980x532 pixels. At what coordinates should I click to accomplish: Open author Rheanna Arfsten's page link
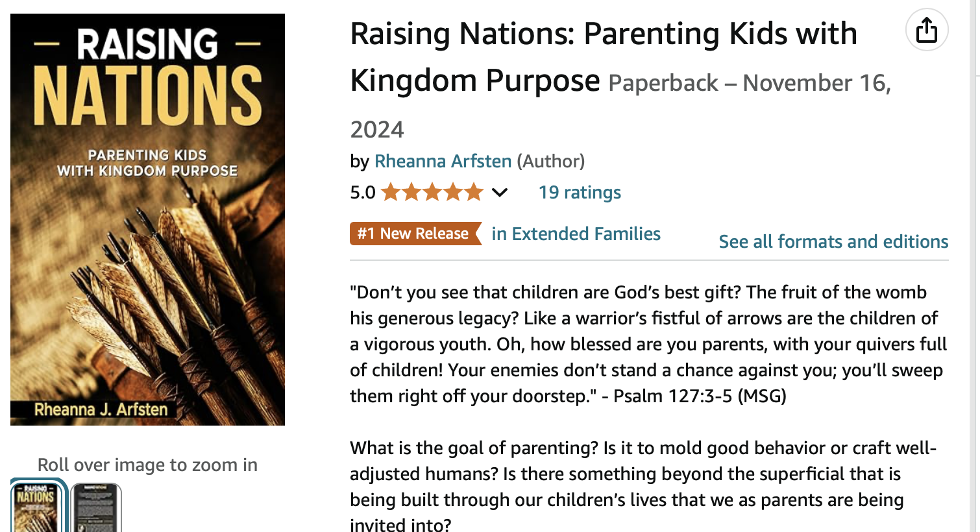click(443, 162)
